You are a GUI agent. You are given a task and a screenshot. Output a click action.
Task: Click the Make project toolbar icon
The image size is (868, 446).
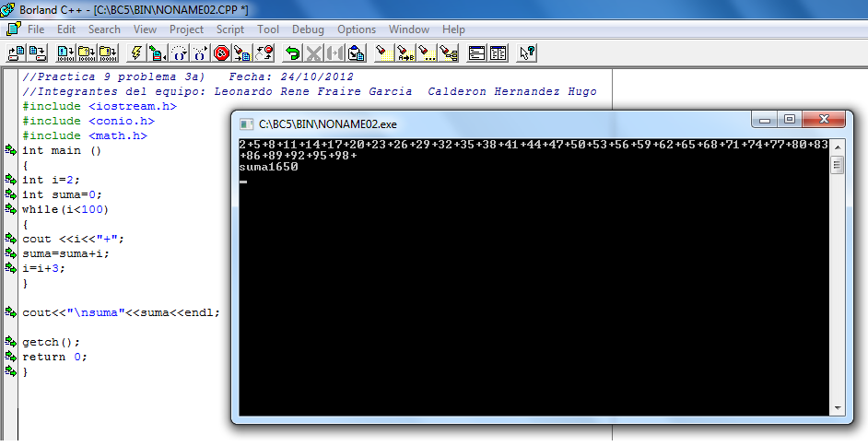[x=87, y=53]
